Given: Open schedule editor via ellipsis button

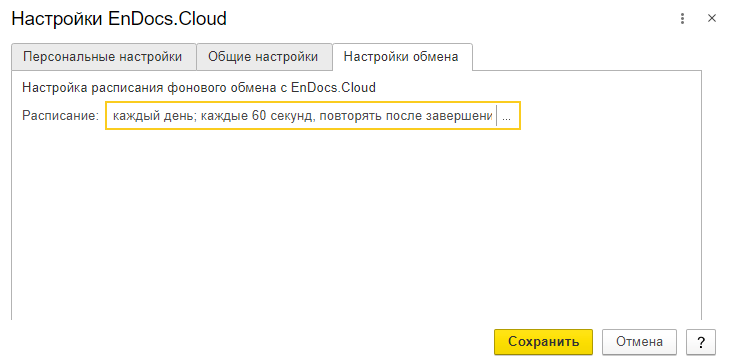Looking at the screenshot, I should 508,116.
